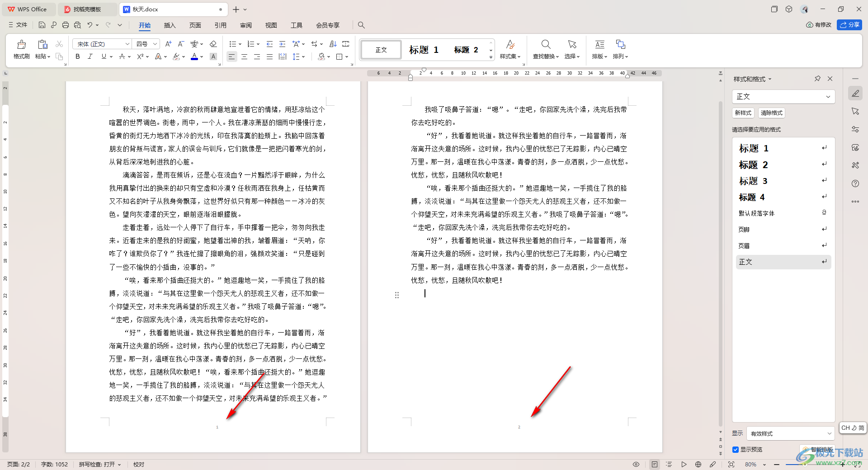Click the 清除格式 button
This screenshot has width=868, height=470.
pos(771,113)
